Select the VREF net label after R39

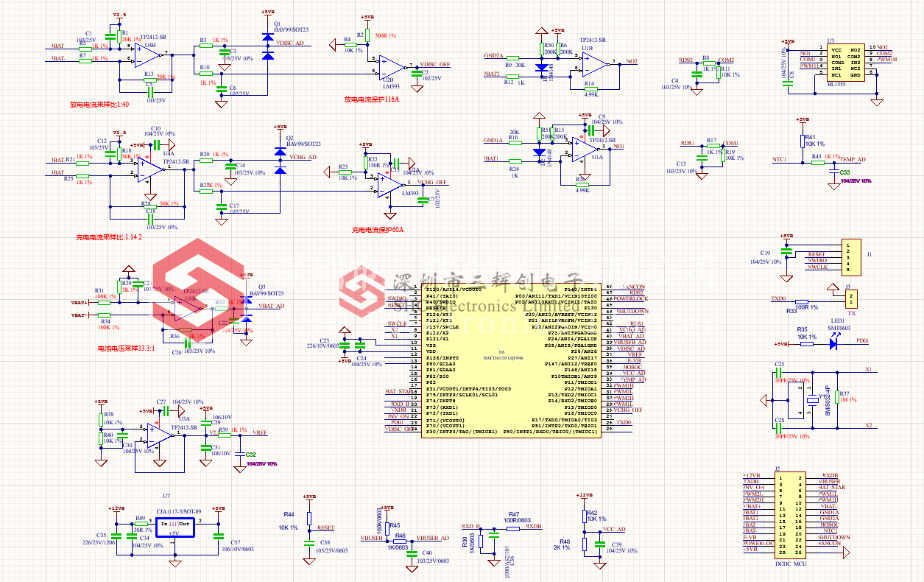(259, 432)
